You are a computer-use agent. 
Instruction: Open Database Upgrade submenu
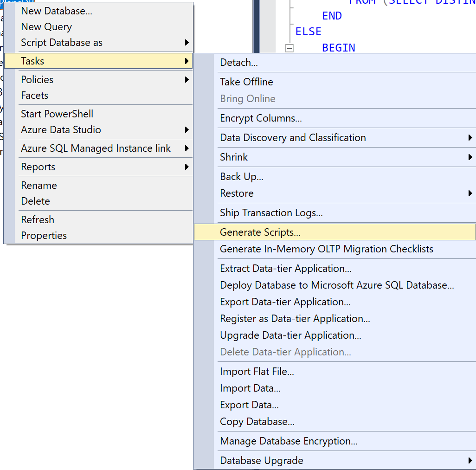coord(335,461)
